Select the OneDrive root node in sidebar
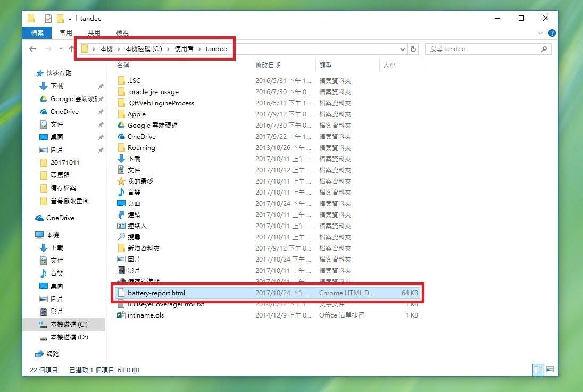 tap(60, 218)
